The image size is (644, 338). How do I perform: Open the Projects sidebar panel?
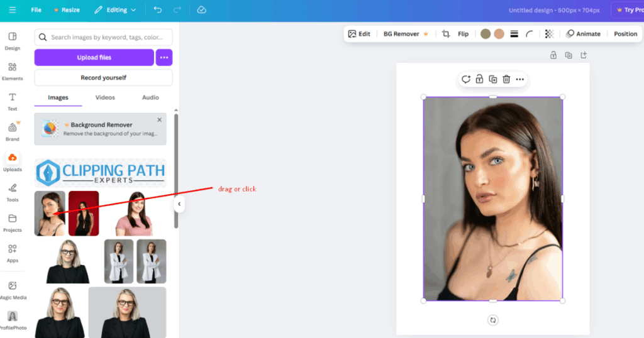pos(13,224)
